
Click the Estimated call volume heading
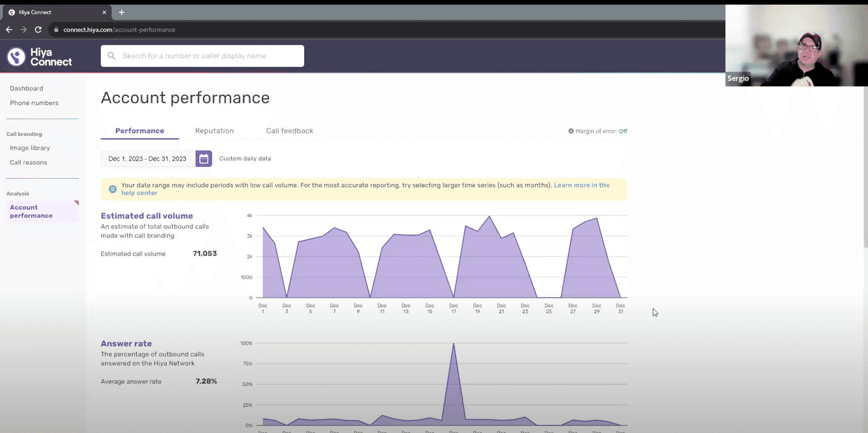pyautogui.click(x=147, y=216)
